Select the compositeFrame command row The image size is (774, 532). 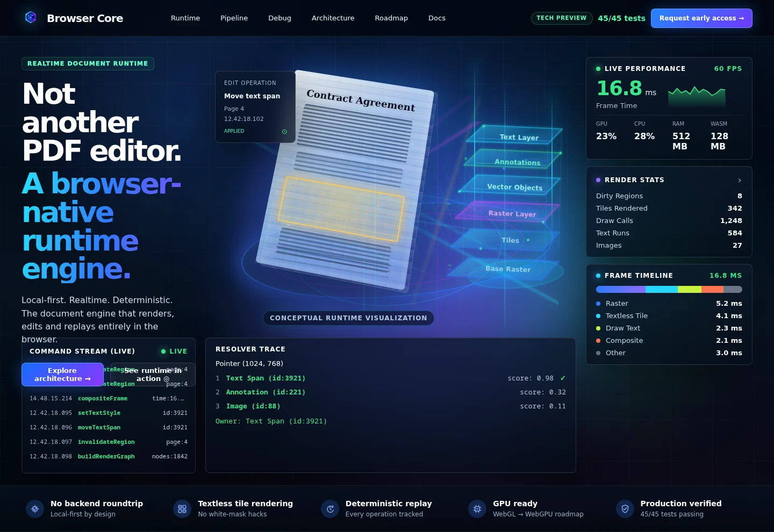(x=109, y=399)
